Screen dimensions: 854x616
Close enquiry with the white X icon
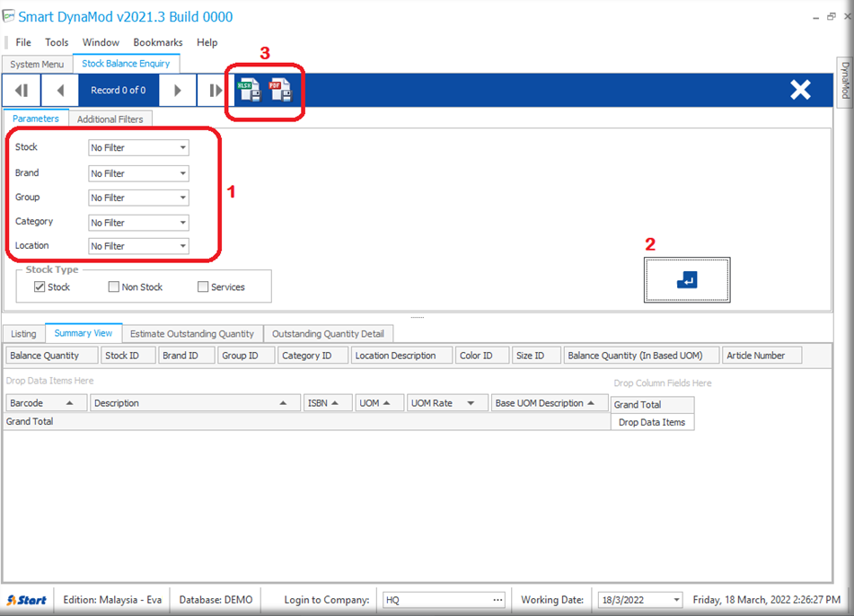(x=799, y=90)
